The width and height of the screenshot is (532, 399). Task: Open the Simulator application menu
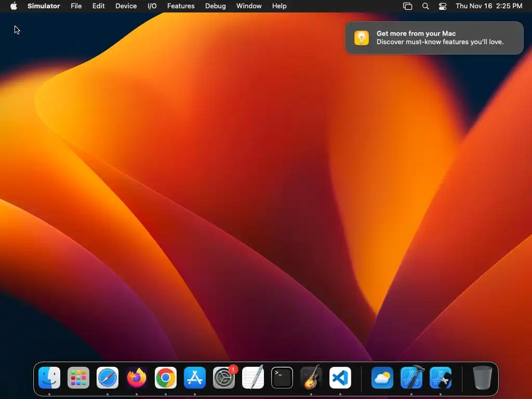[44, 6]
